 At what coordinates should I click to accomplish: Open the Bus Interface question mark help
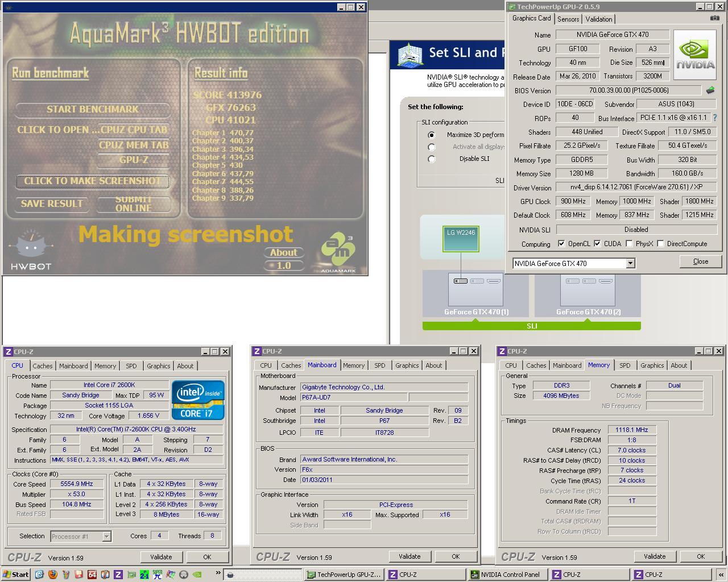point(715,118)
